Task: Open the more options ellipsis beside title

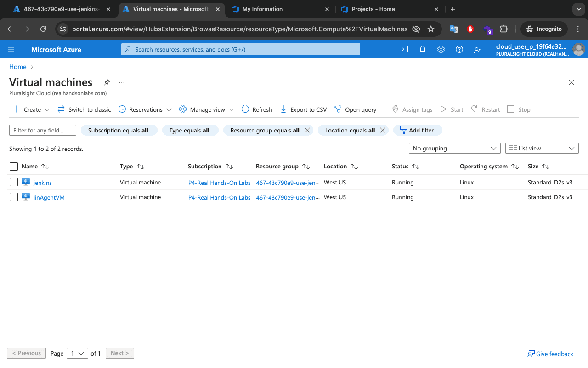Action: pyautogui.click(x=122, y=82)
